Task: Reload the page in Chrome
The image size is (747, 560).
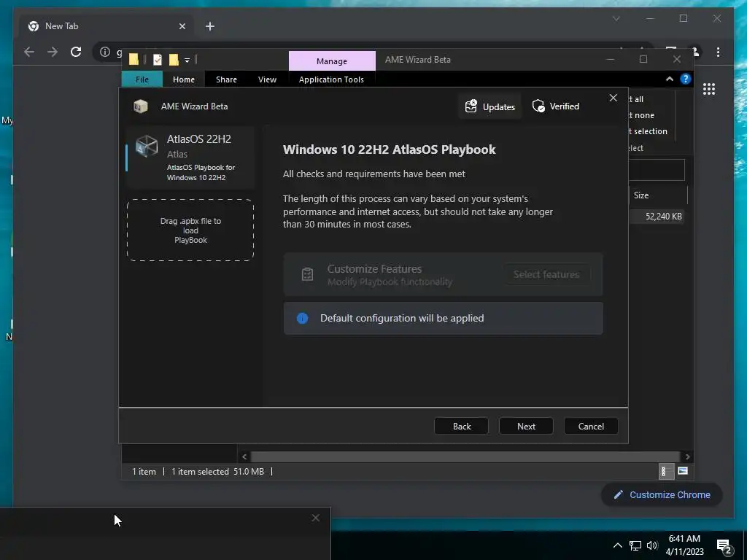Action: pyautogui.click(x=76, y=52)
